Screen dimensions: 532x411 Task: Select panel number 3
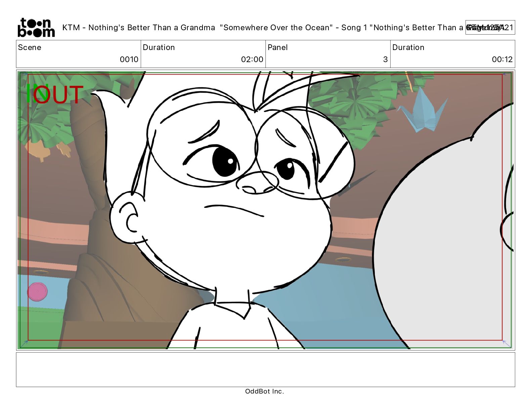385,59
